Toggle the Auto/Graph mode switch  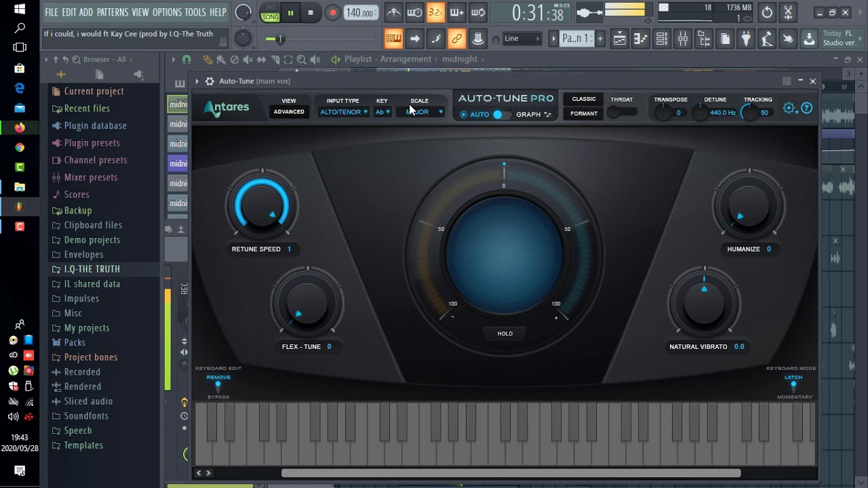[x=501, y=115]
